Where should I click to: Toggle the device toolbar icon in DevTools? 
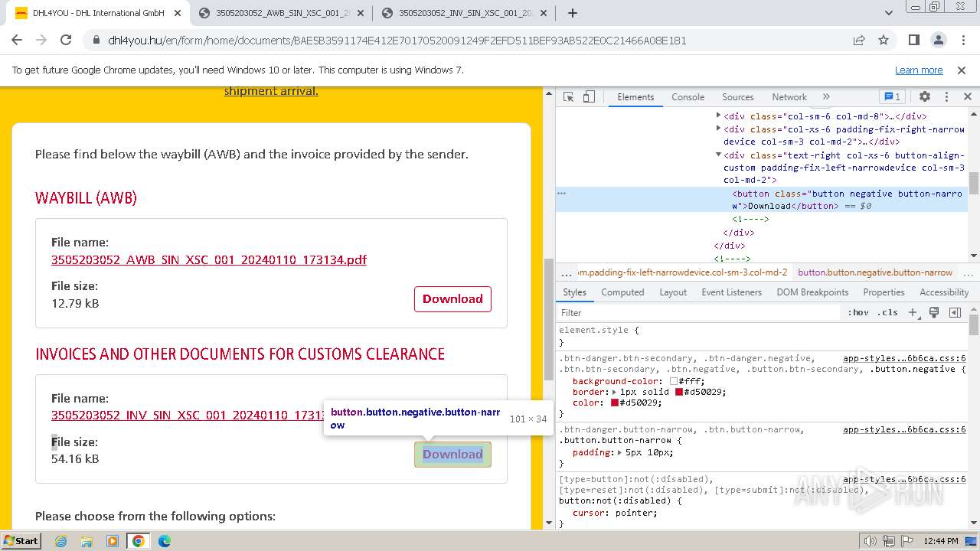click(589, 97)
